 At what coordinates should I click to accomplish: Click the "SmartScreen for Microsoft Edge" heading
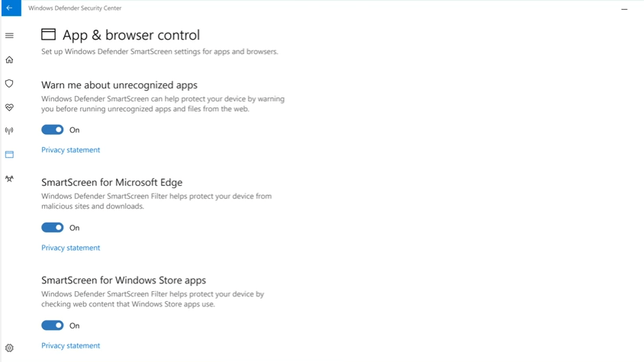[x=112, y=183]
